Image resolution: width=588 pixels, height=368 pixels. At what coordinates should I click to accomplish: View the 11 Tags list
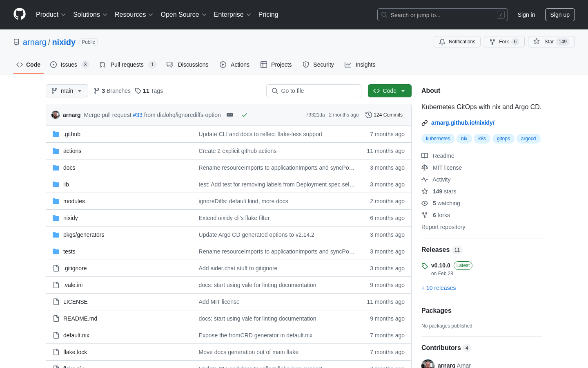149,91
